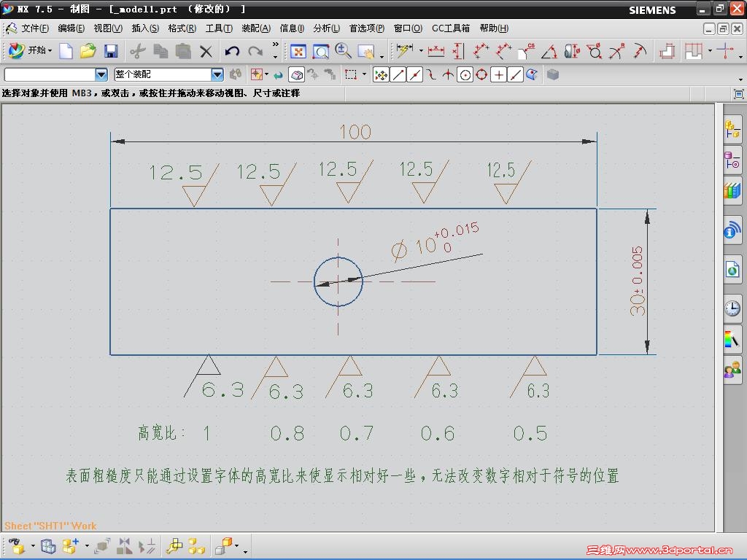
Task: Click the Horizontal chain dimension icon
Action: pyautogui.click(x=694, y=51)
